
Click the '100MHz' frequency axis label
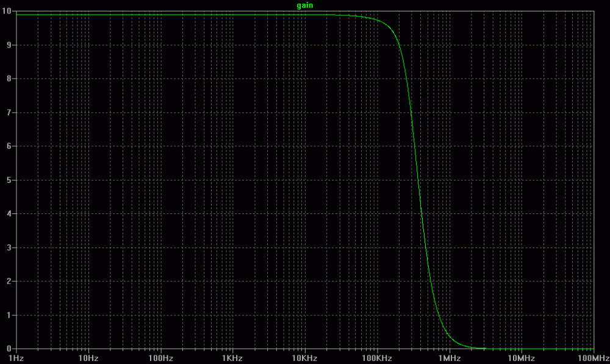tap(594, 358)
